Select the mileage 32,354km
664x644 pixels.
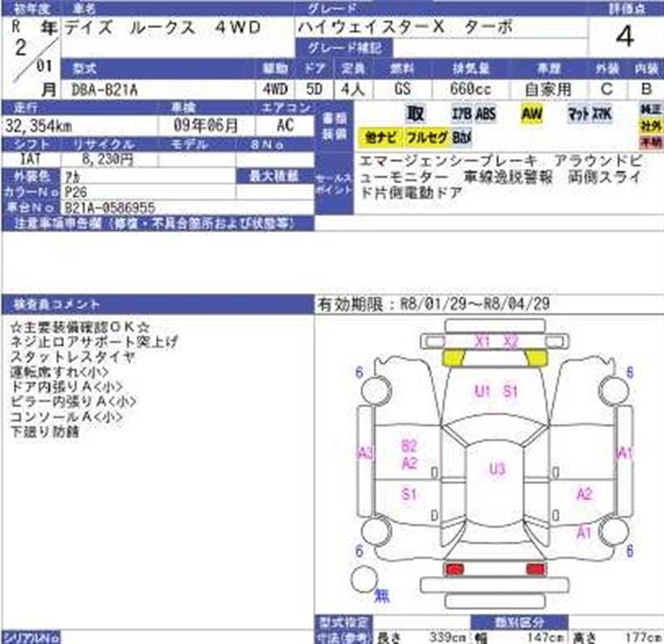click(x=39, y=126)
